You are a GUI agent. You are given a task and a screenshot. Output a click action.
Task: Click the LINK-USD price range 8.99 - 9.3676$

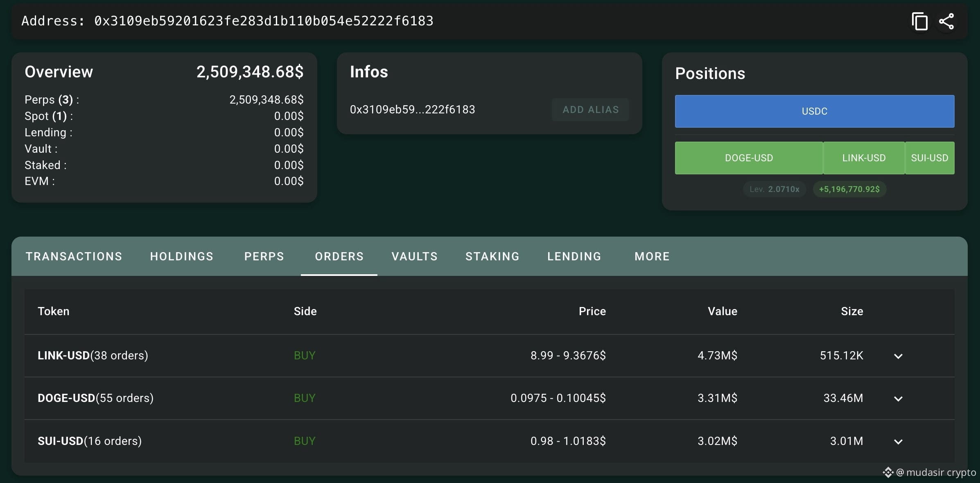click(568, 355)
